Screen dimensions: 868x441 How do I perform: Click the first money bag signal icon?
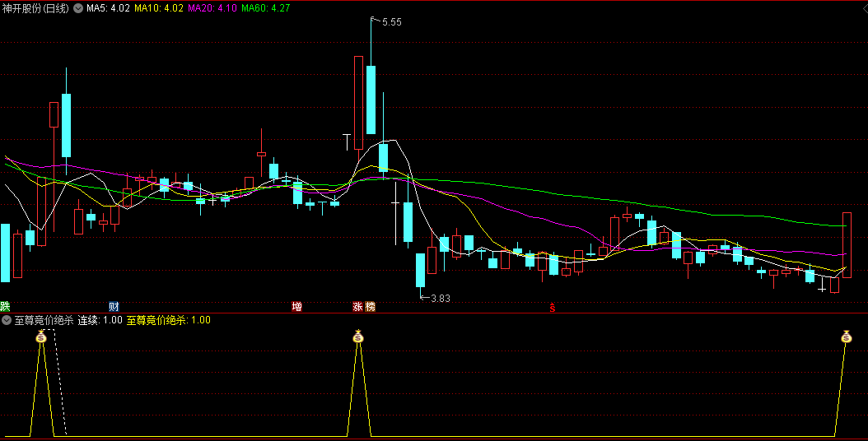[x=41, y=337]
